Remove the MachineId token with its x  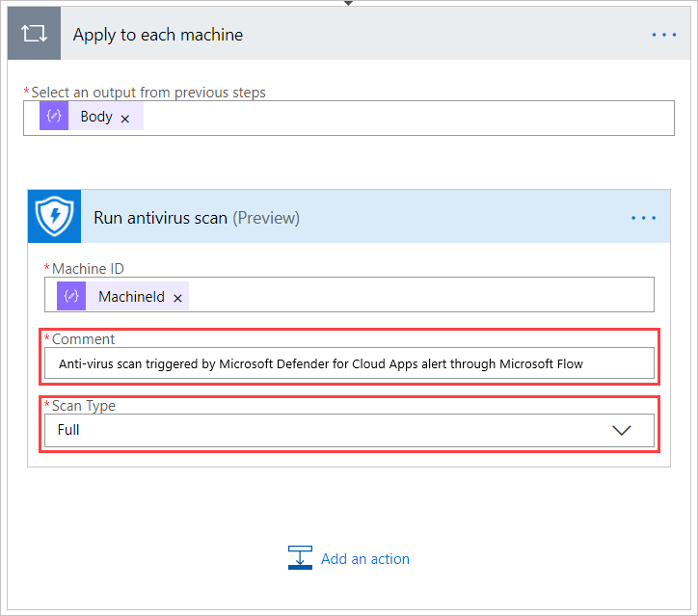tap(177, 298)
